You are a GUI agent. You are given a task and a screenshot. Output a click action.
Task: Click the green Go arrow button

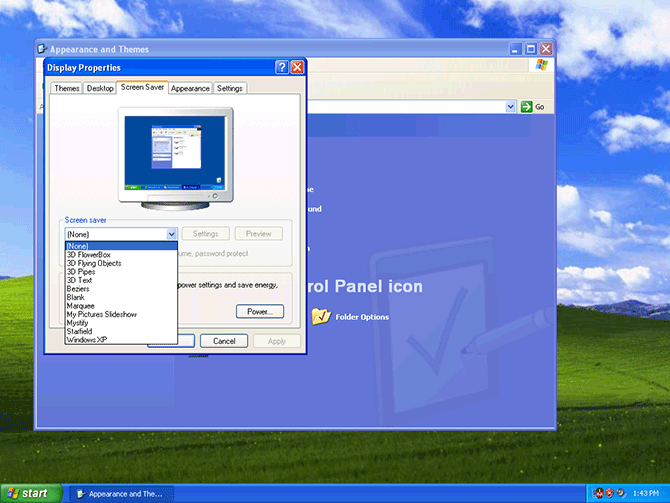point(526,107)
